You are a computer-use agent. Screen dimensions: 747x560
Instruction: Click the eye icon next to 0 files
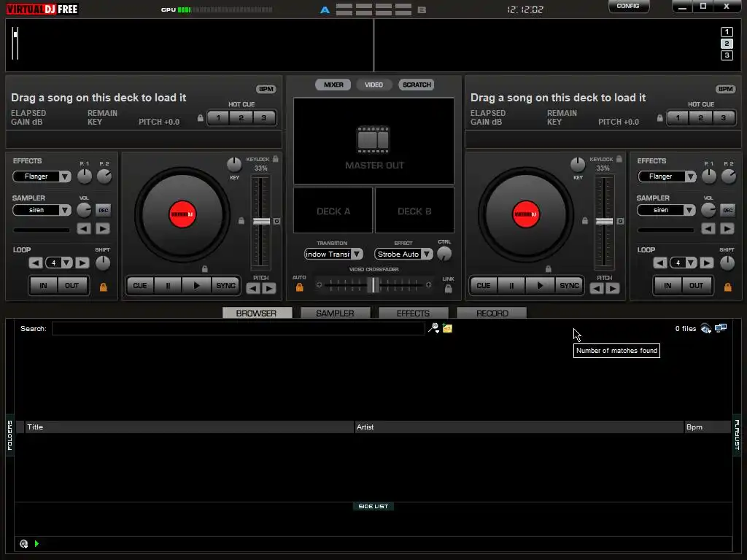tap(706, 328)
